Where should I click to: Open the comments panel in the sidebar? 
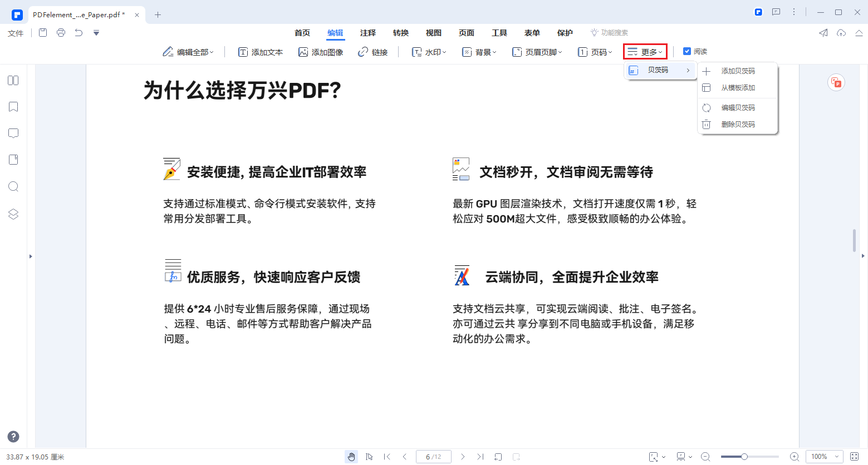tap(13, 133)
